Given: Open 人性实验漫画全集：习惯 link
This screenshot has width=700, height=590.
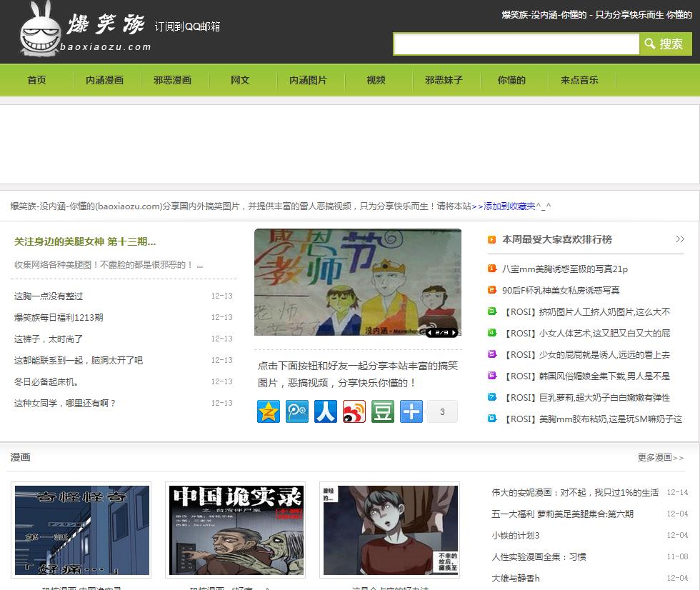Looking at the screenshot, I should (x=539, y=556).
